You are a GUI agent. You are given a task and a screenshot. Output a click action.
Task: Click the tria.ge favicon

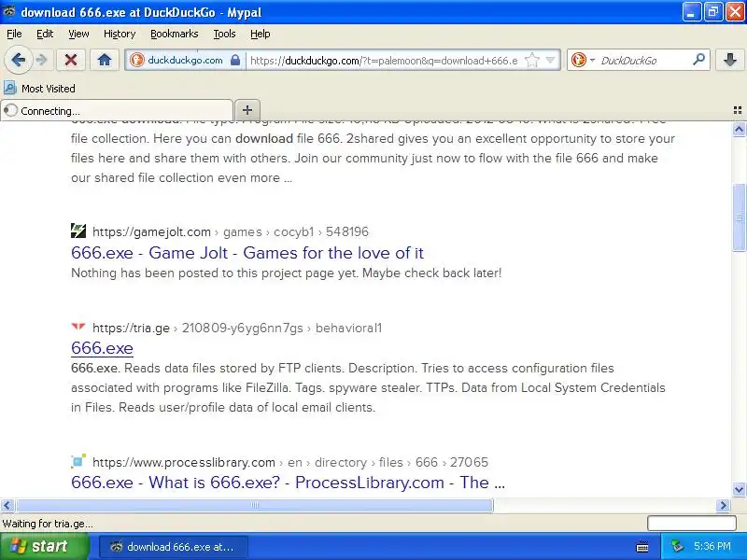click(78, 328)
